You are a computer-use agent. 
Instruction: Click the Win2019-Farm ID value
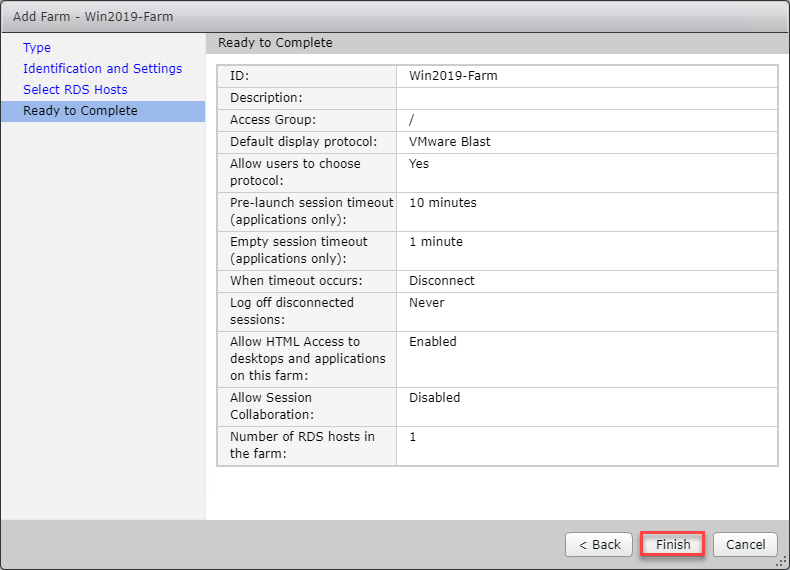pyautogui.click(x=453, y=75)
